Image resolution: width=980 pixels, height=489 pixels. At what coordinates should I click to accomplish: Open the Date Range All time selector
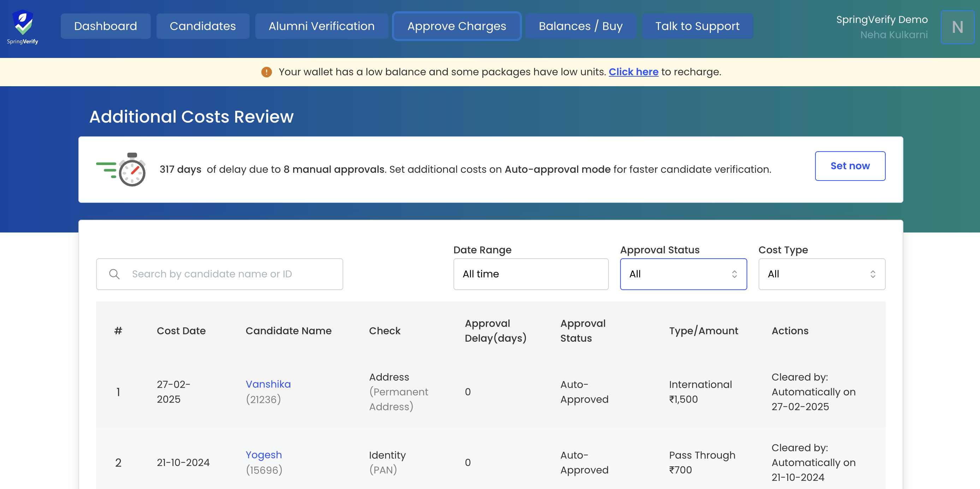click(530, 274)
